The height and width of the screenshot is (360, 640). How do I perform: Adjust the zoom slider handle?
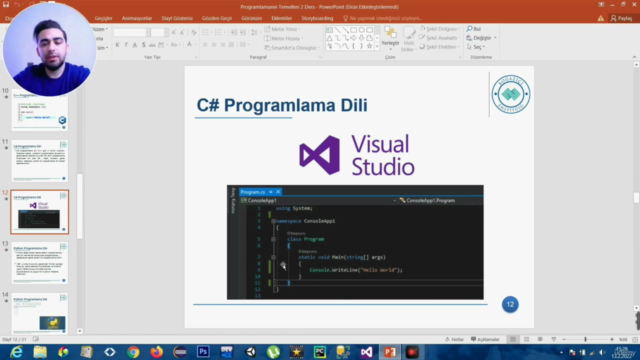[x=585, y=339]
